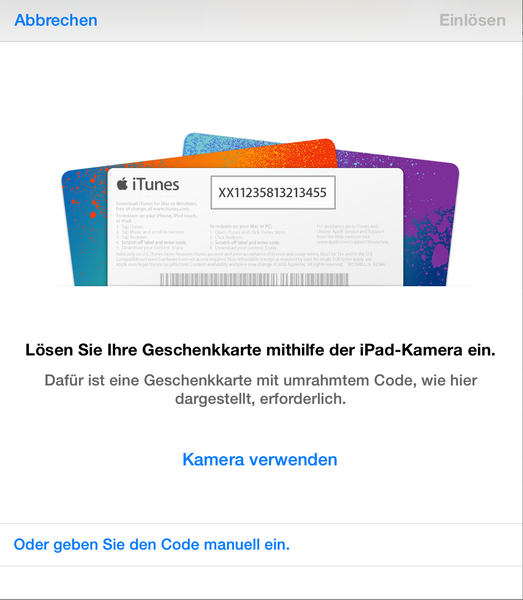The width and height of the screenshot is (523, 600).
Task: Click the grey Dafür ist eine description text
Action: point(261,390)
